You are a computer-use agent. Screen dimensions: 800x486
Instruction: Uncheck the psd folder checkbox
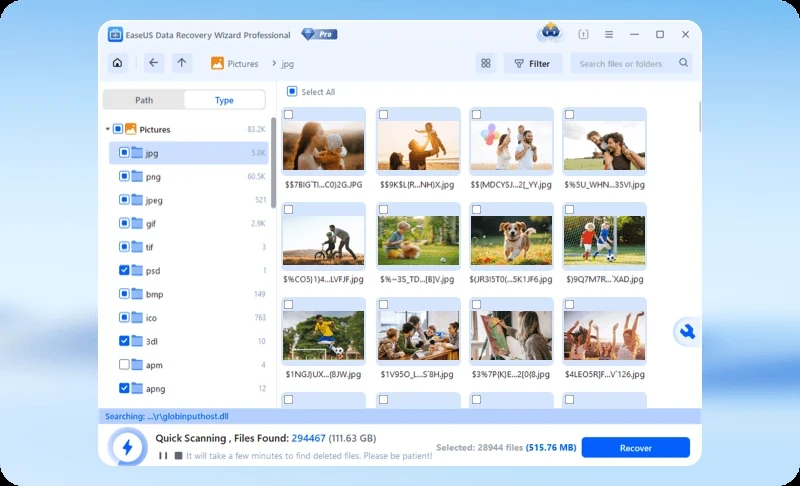click(124, 270)
